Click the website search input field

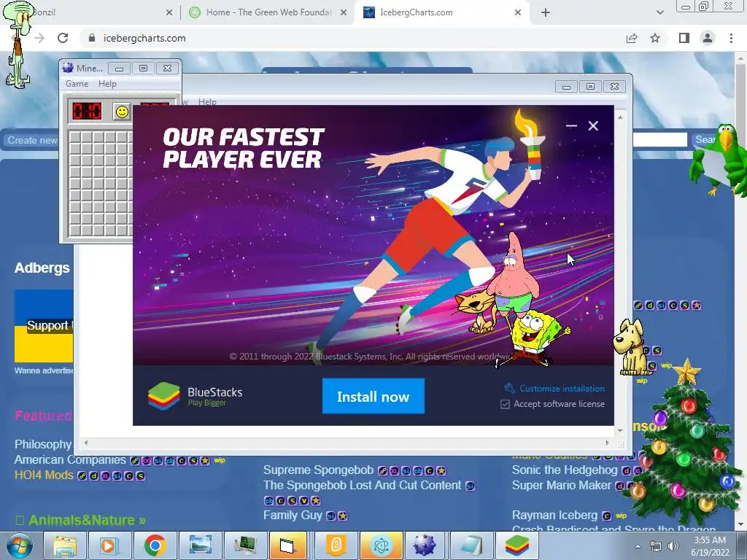click(x=659, y=140)
